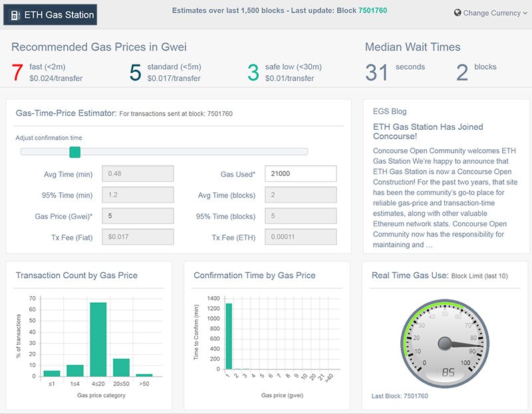Click 'Real Time Gas Use' title
The image size is (532, 414).
[x=410, y=275]
